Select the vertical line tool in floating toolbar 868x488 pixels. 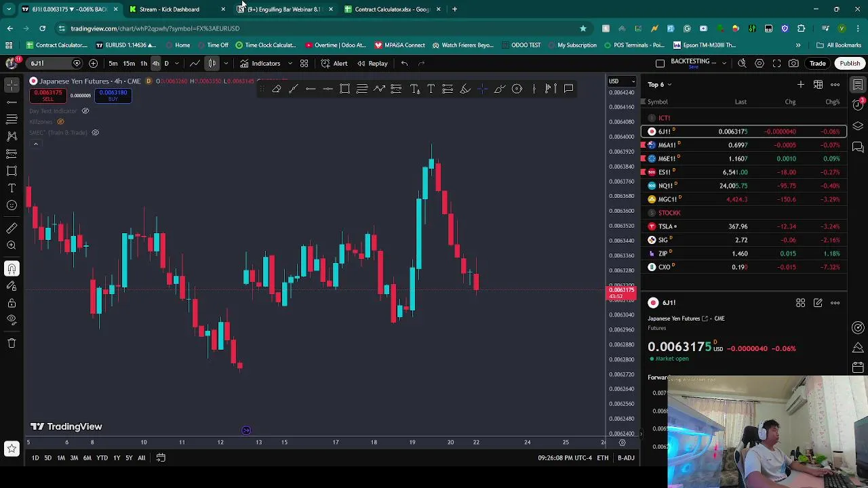click(534, 89)
